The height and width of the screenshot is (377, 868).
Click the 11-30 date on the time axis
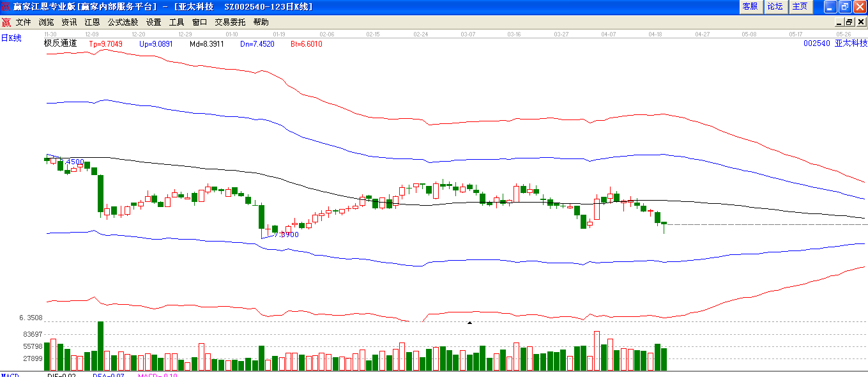[50, 34]
